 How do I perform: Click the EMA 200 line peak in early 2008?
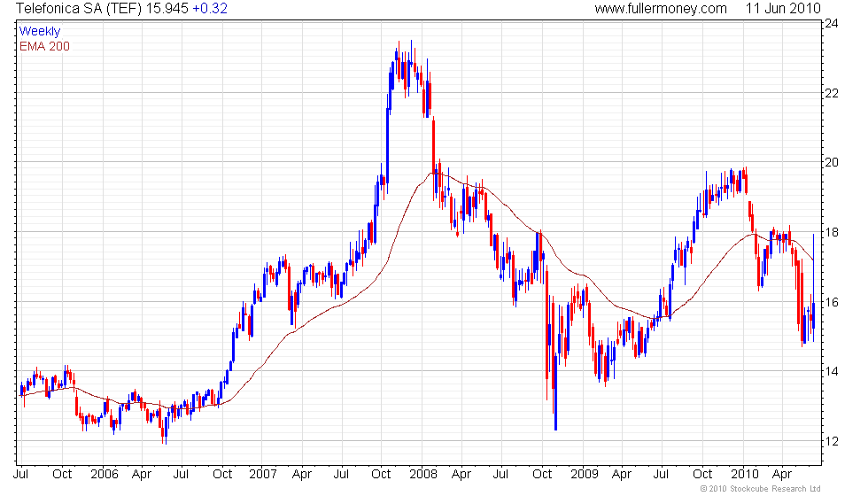point(433,174)
